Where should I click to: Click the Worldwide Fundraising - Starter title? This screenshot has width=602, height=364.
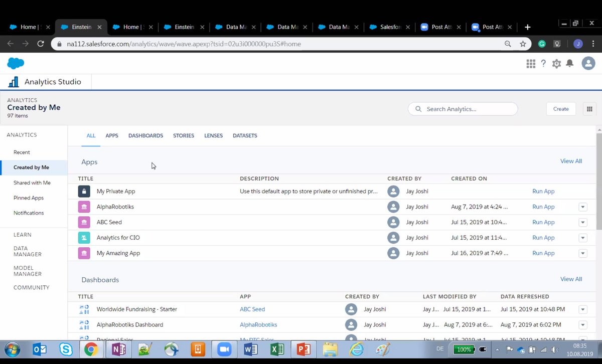[137, 309]
